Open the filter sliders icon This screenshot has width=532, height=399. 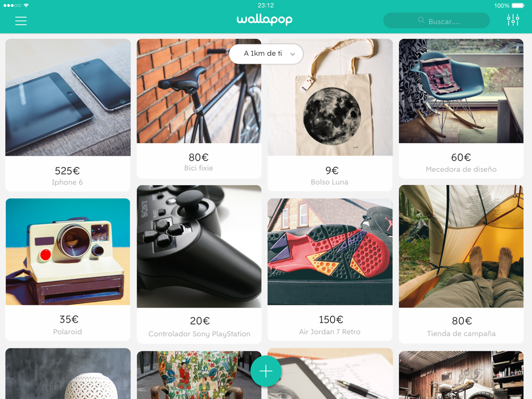coord(513,20)
